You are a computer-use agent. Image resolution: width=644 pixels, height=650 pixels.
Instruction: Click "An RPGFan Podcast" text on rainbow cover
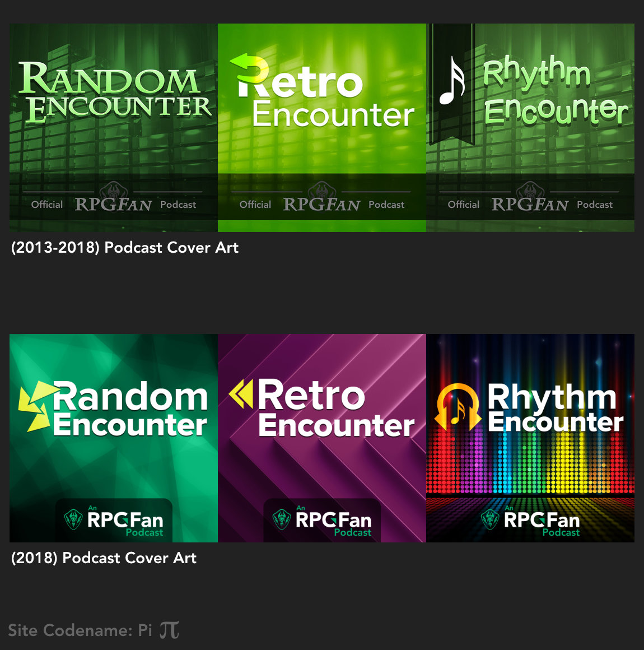tap(542, 521)
